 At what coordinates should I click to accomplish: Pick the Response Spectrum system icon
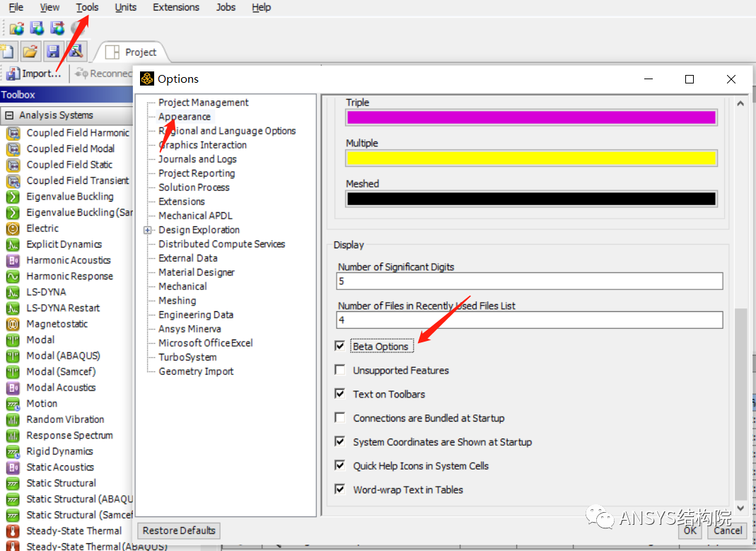tap(13, 435)
